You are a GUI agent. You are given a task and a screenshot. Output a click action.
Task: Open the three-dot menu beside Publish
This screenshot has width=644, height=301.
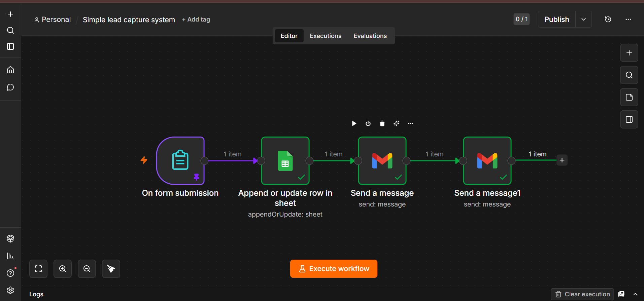[x=628, y=20]
